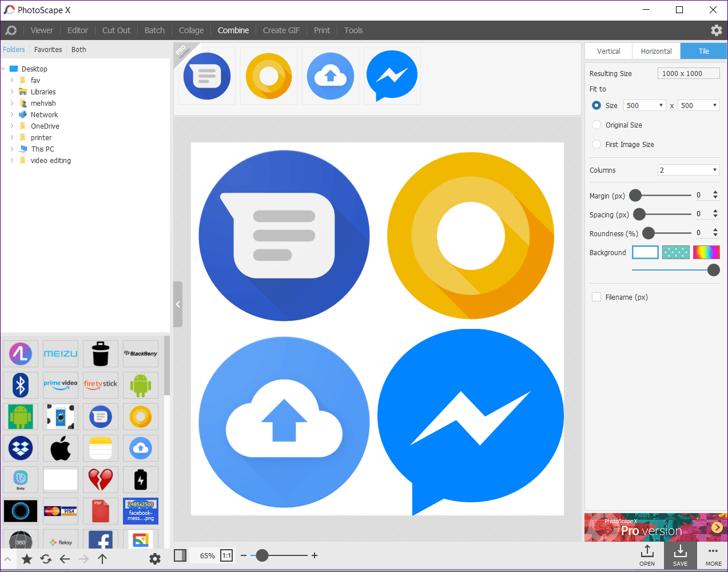Image resolution: width=728 pixels, height=572 pixels.
Task: Expand the Network tree node
Action: point(12,114)
